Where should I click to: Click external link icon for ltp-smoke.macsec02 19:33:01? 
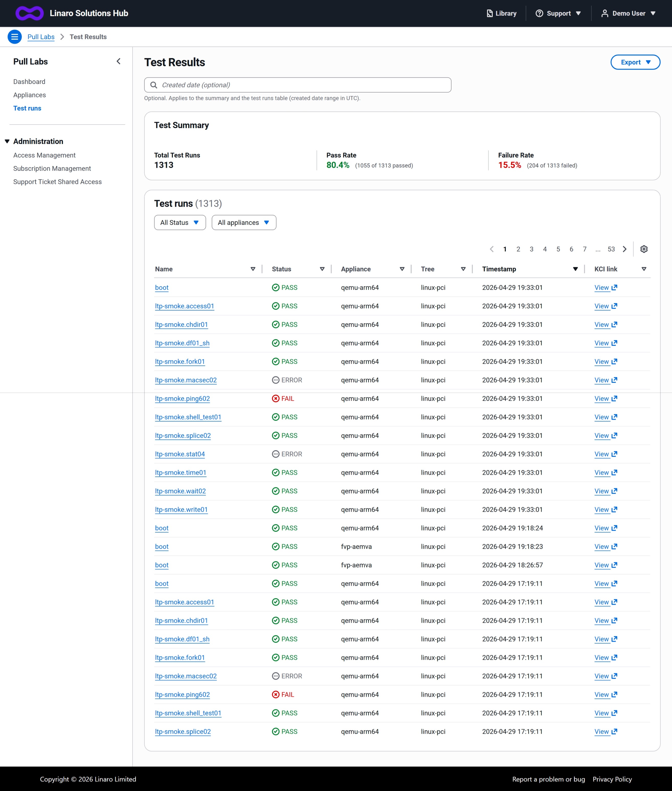click(x=614, y=380)
